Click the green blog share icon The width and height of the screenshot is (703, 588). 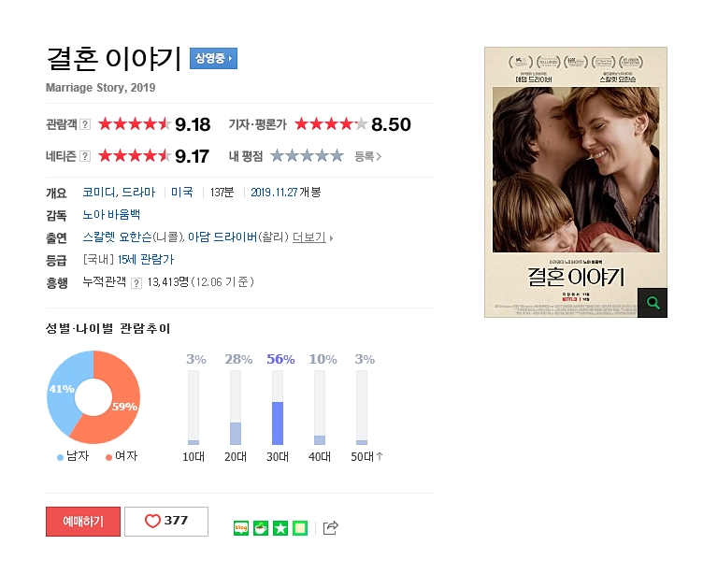241,528
